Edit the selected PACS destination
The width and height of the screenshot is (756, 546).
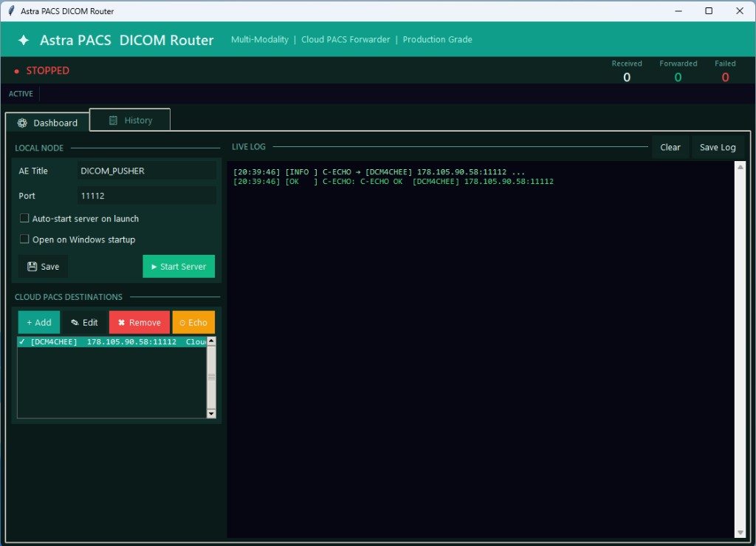point(84,322)
